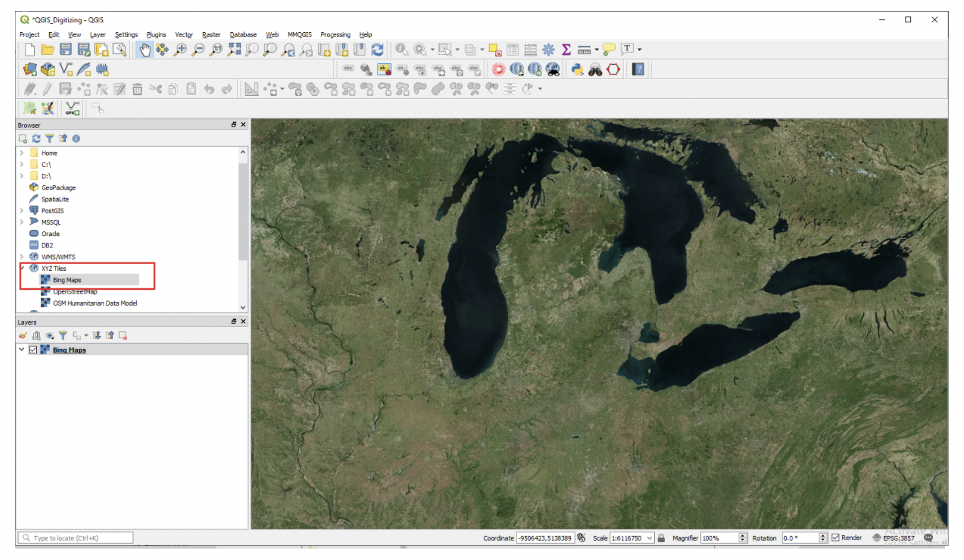Click the messages log icon in status bar

point(928,538)
